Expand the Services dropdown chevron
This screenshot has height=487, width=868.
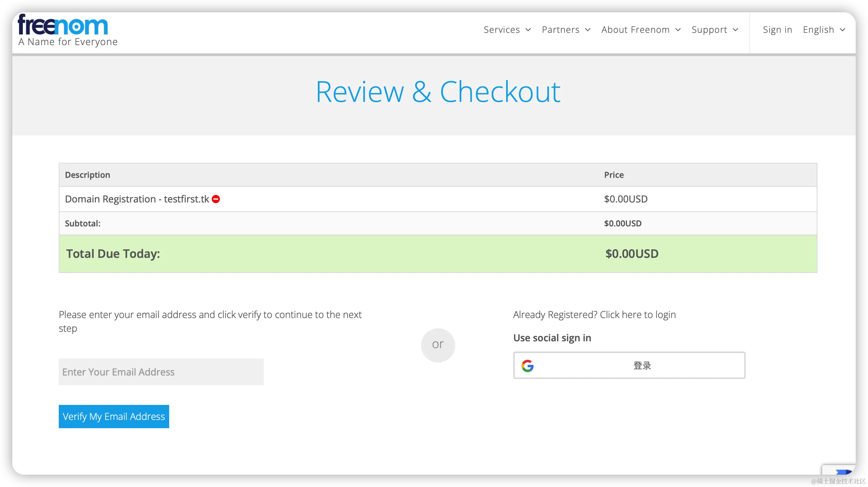pos(528,30)
